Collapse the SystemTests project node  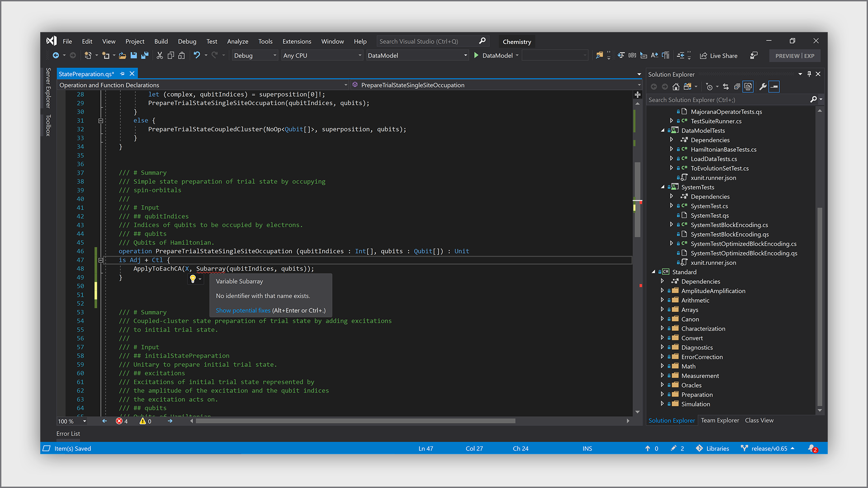662,187
